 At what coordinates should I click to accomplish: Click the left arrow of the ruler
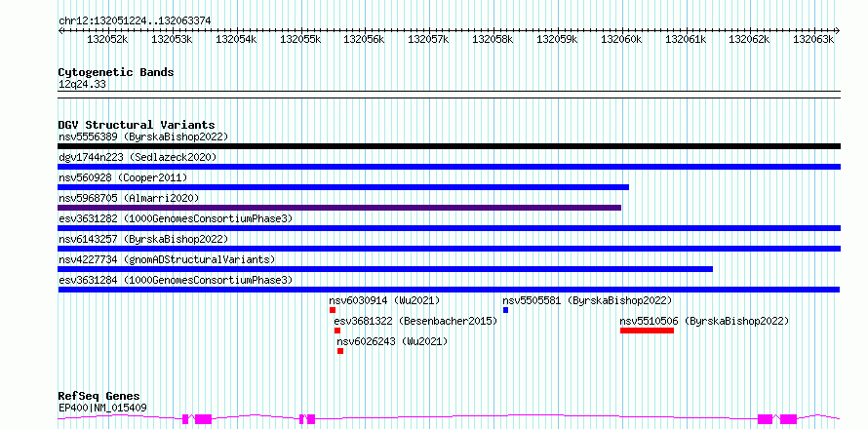click(x=60, y=30)
